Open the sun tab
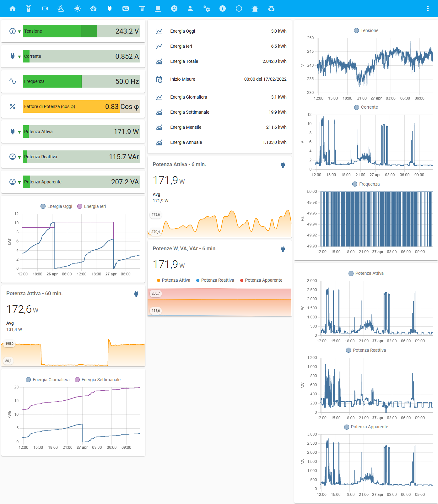 (77, 8)
